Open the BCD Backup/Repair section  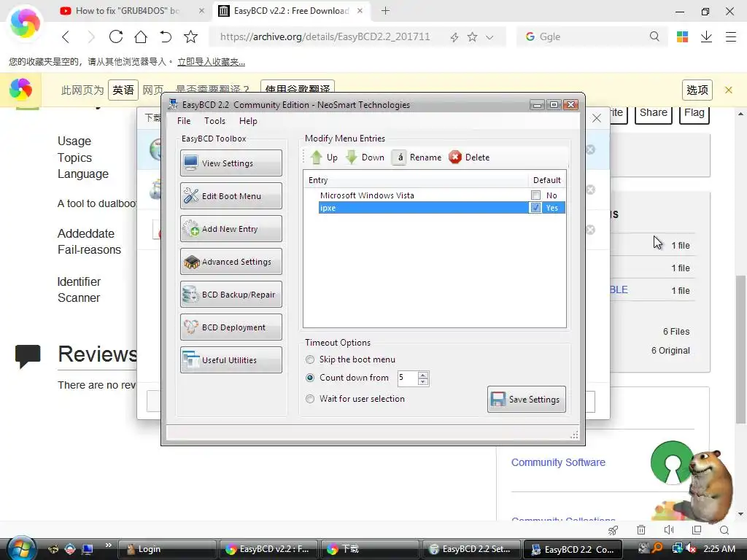[231, 295]
